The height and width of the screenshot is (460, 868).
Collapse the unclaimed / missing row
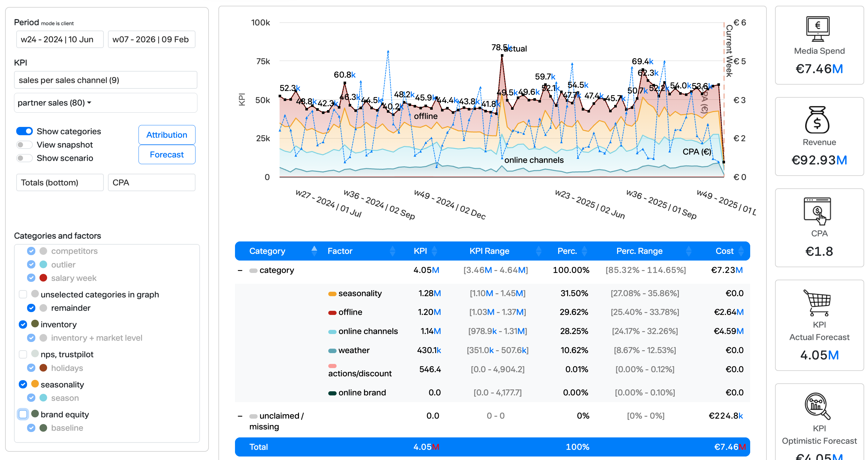pyautogui.click(x=240, y=416)
